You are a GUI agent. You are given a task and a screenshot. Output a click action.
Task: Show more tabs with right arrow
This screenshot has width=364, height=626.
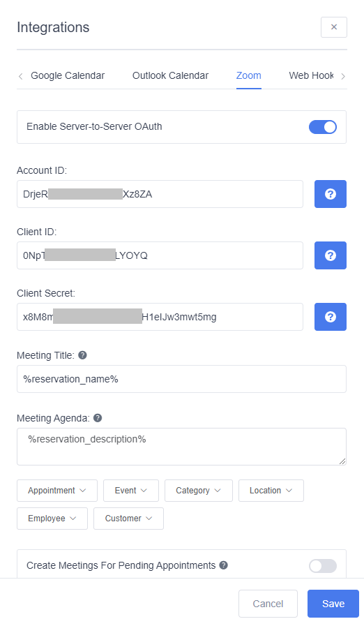point(343,76)
